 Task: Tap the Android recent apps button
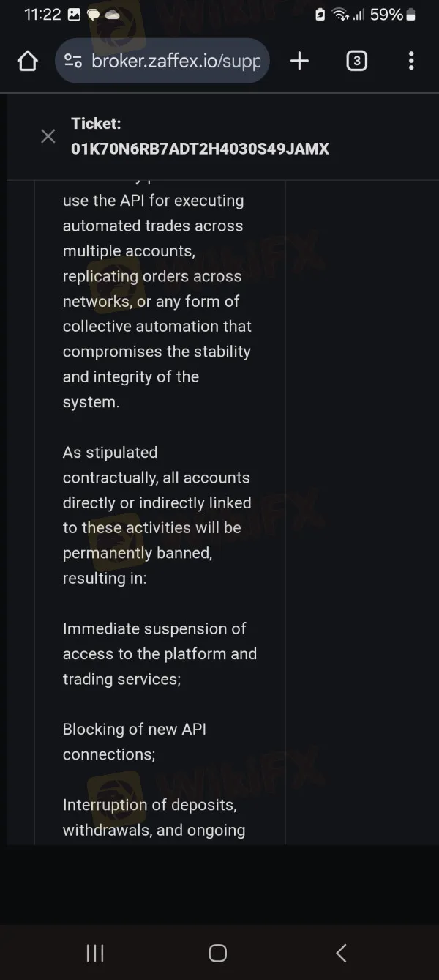(95, 952)
